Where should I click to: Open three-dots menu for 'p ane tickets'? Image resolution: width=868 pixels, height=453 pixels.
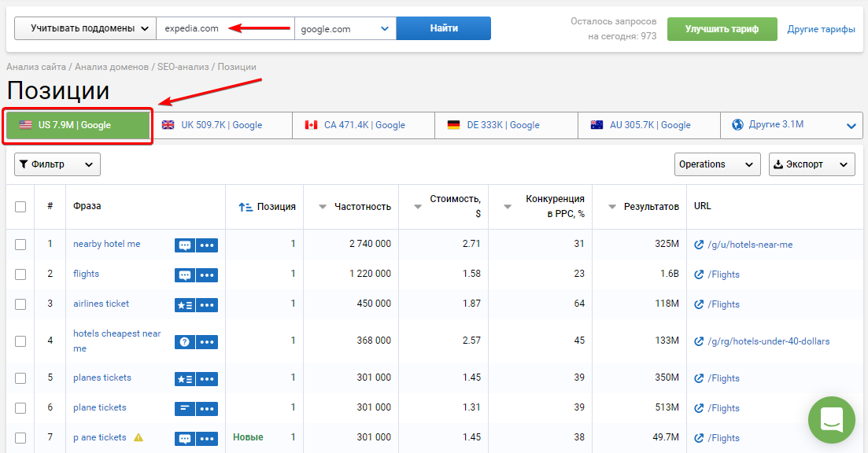207,439
